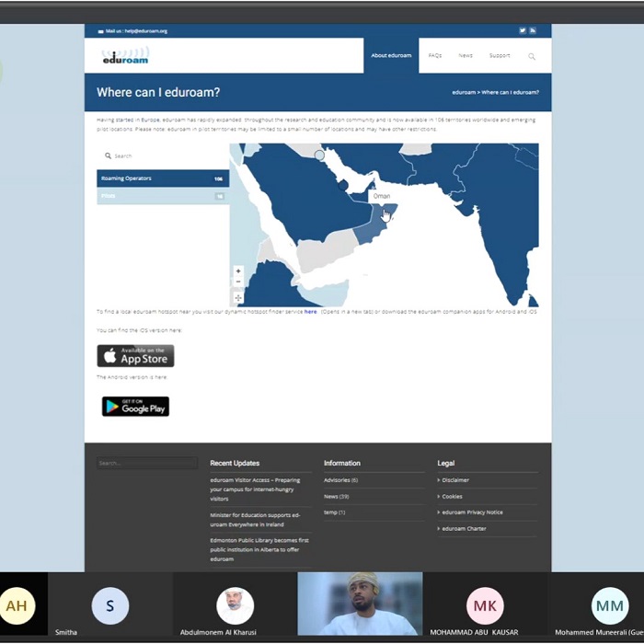Viewport: 644px width, 644px height.
Task: Open the Disclaimer legal link
Action: pyautogui.click(x=455, y=480)
